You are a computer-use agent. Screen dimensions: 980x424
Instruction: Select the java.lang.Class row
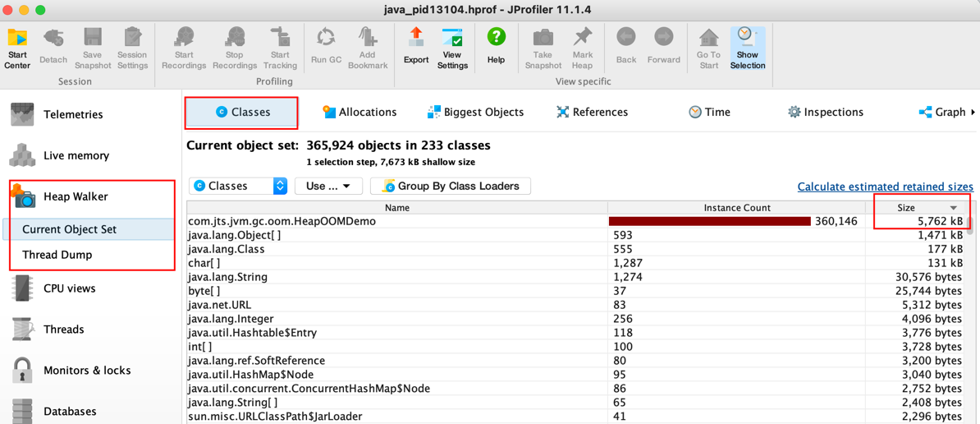click(576, 249)
